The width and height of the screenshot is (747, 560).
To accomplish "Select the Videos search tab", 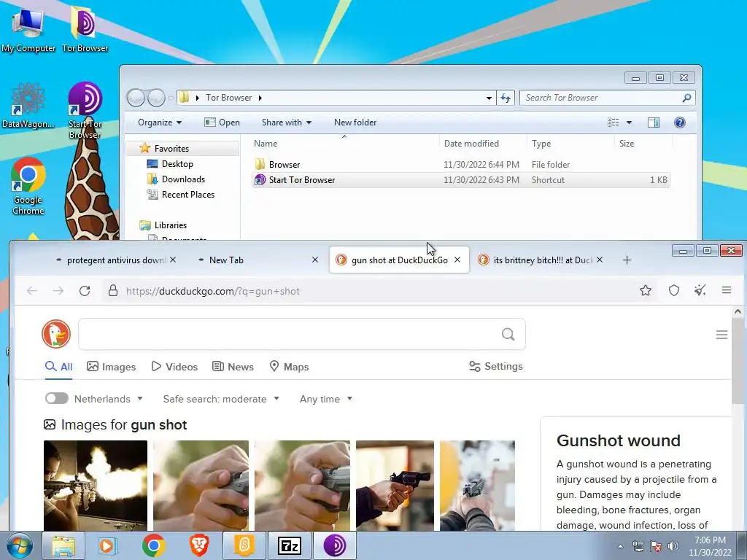I will tap(174, 367).
